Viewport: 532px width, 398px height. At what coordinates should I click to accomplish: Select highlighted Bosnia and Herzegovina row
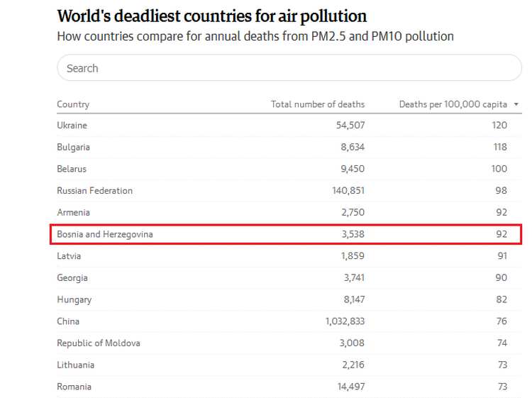tap(105, 234)
